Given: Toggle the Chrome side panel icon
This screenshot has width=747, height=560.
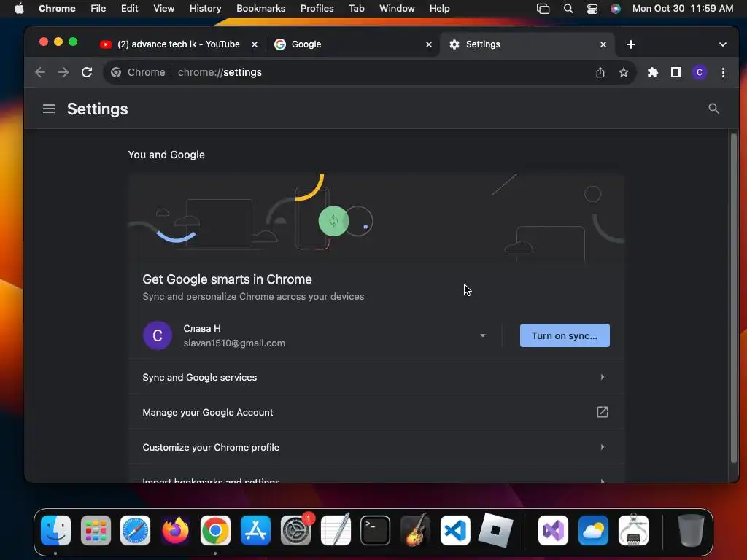Looking at the screenshot, I should [676, 72].
